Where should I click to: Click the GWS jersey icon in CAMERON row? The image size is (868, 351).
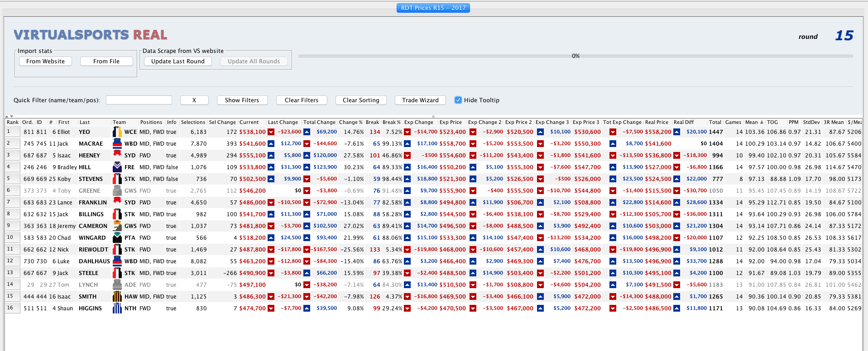[x=117, y=226]
